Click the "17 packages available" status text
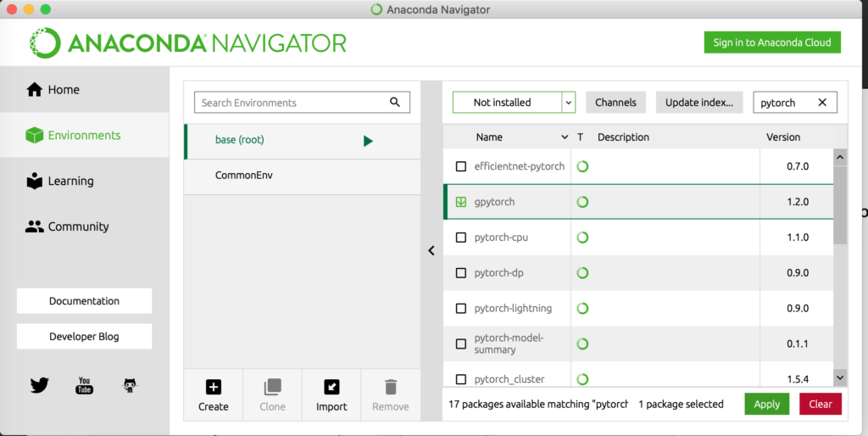Screen dimensions: 868x436 pos(538,404)
